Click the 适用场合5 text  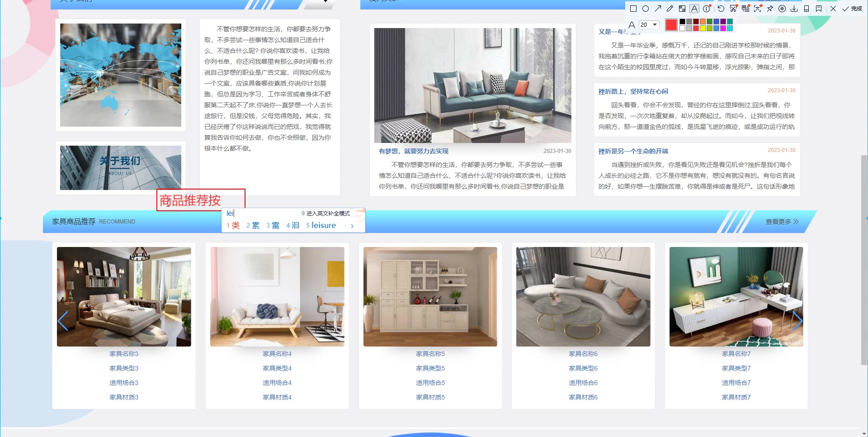tap(430, 383)
